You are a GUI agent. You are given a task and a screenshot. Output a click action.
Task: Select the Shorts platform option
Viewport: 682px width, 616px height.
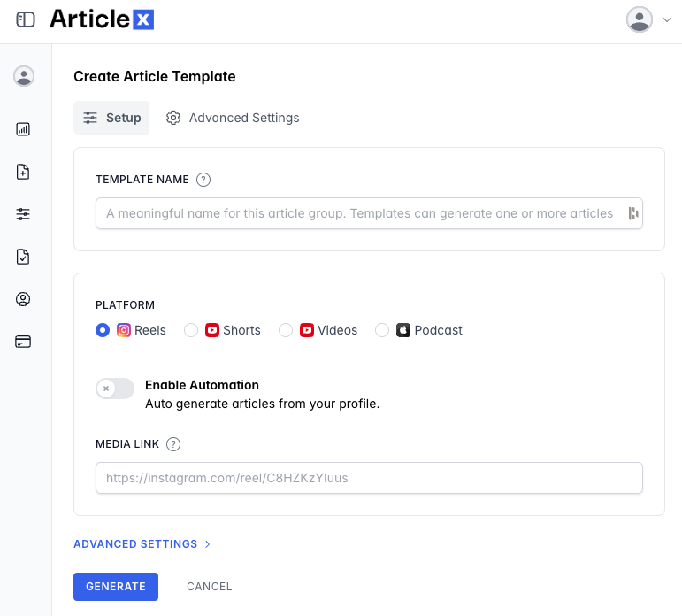[x=191, y=330]
